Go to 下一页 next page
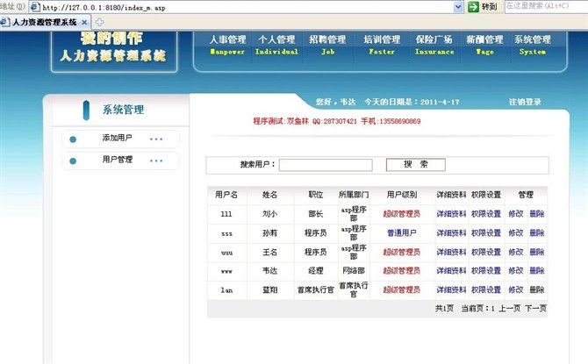The image size is (588, 364). [535, 309]
